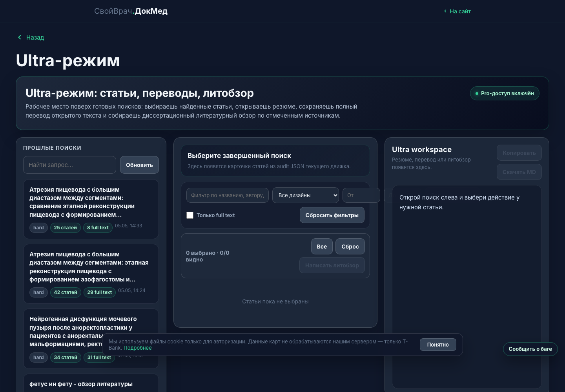Dismiss the cookie notice with Понятно
The image size is (565, 392).
pos(438,345)
